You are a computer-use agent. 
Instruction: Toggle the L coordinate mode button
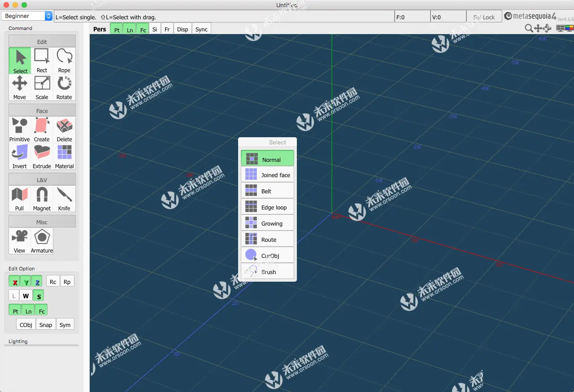[14, 296]
